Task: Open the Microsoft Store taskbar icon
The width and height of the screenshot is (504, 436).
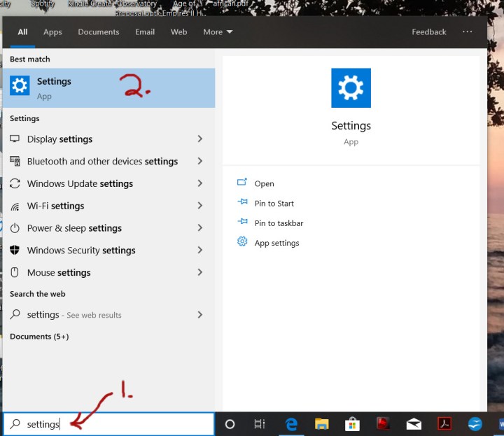Action: point(351,424)
